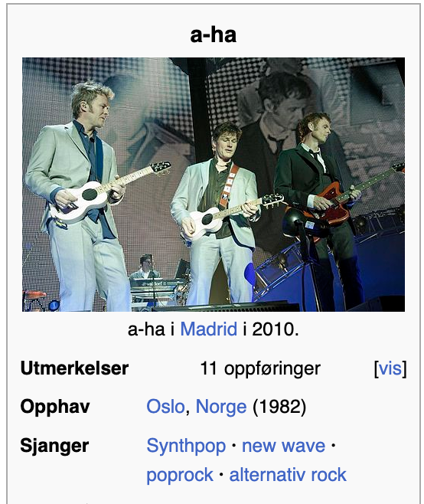Open the new wave genre link

(283, 446)
